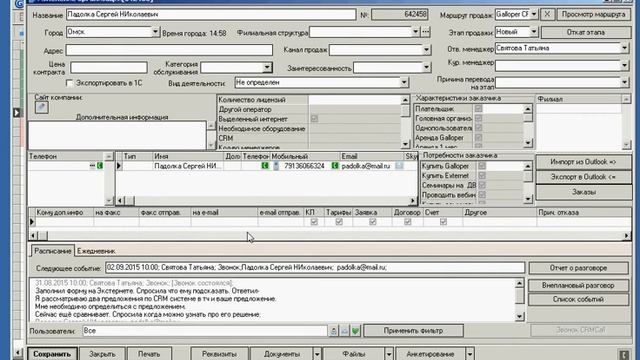The width and height of the screenshot is (640, 360).
Task: Click the Название input field
Action: [211, 15]
